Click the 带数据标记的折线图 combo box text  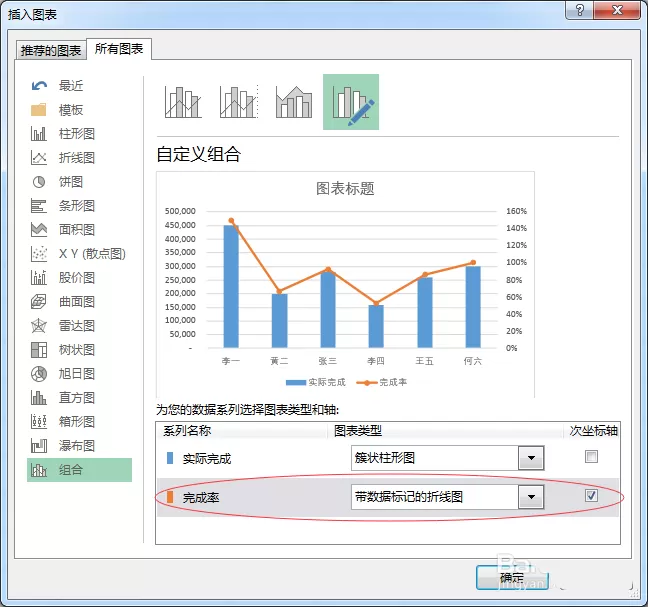tap(409, 497)
